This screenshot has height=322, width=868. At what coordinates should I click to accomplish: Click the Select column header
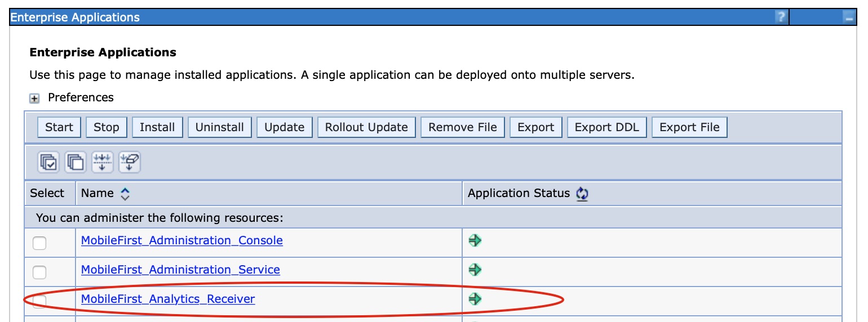(47, 193)
